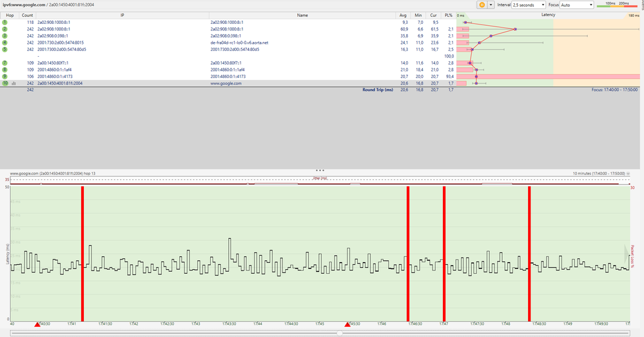
Task: Click the hop 9 green circle icon
Action: pyautogui.click(x=5, y=76)
